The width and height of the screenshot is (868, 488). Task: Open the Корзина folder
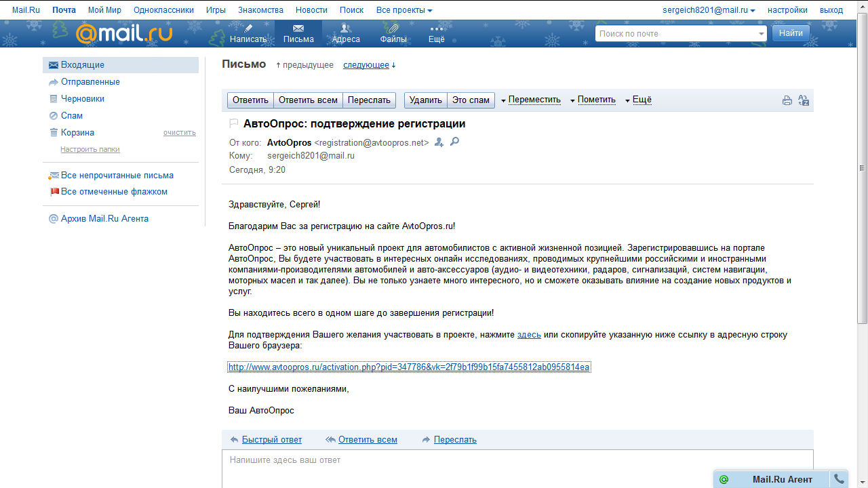click(77, 133)
